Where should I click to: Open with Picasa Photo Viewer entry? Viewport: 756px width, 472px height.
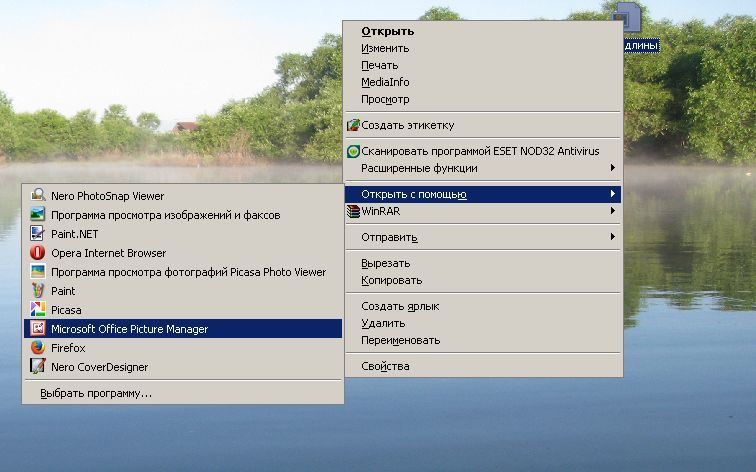click(183, 272)
